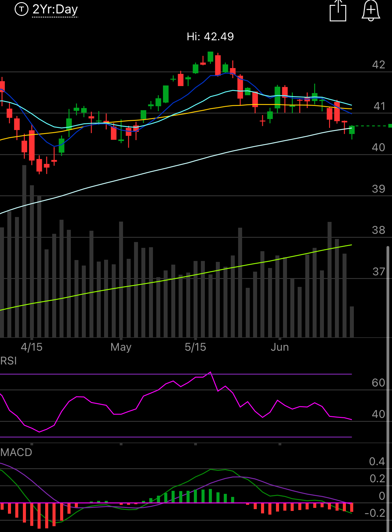Tap the vertical scrollbar on right edge
This screenshot has width=392, height=532.
[388, 389]
